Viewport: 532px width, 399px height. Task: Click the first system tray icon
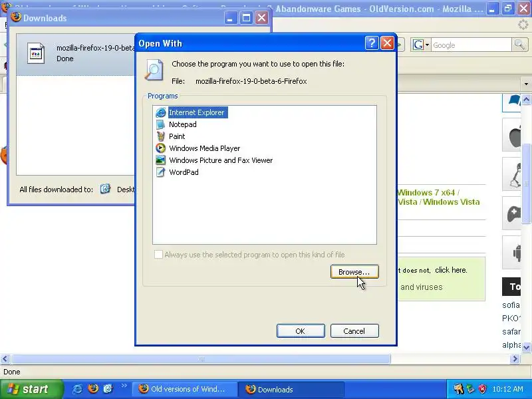(458, 389)
